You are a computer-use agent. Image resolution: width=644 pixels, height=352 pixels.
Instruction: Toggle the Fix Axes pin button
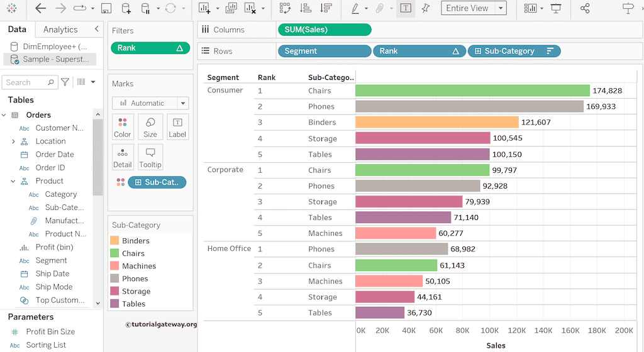point(426,8)
